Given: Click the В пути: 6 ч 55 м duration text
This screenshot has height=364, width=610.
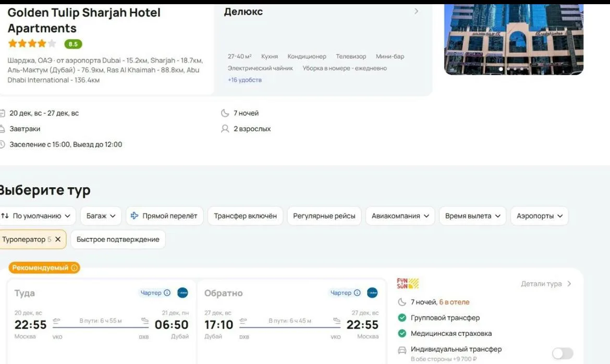Looking at the screenshot, I should (x=101, y=321).
